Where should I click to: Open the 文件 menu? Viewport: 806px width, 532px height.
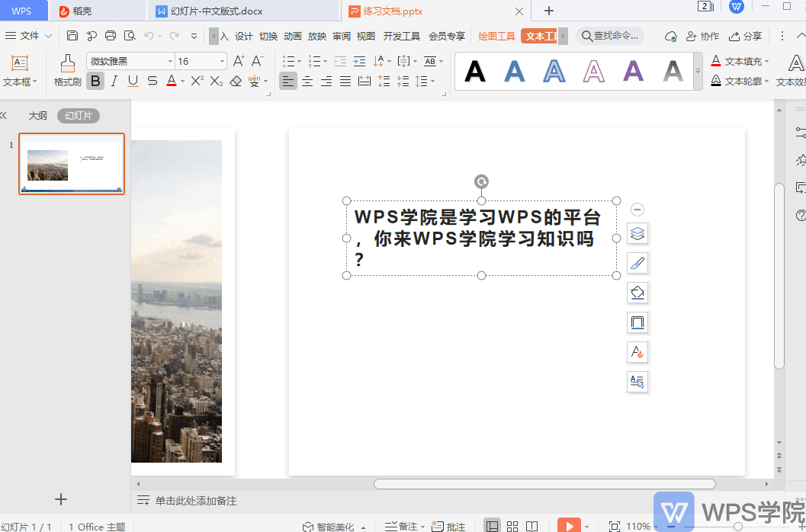pos(29,36)
